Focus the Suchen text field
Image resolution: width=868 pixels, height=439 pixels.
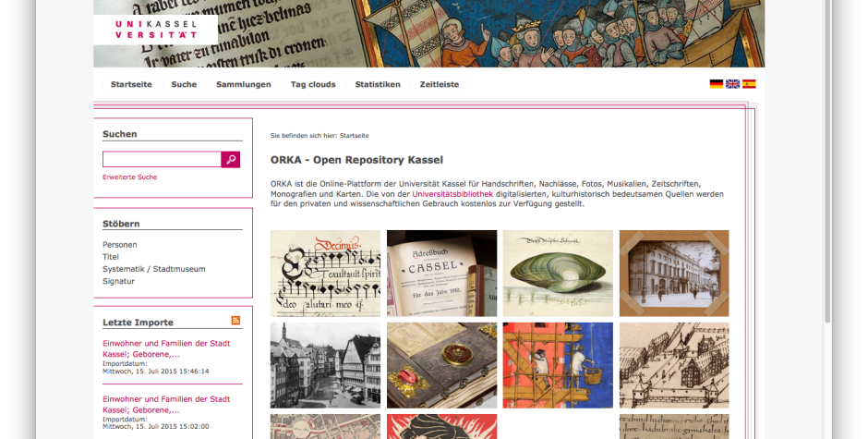[x=162, y=160]
